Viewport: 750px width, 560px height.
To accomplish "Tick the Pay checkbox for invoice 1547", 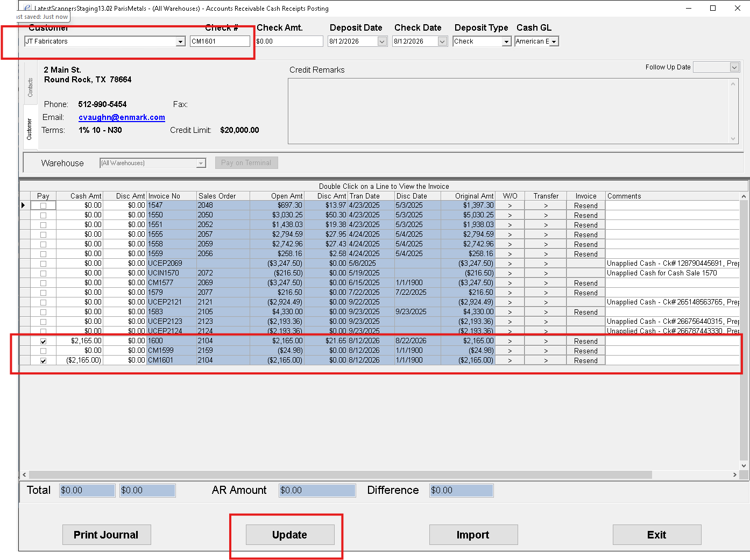I will [43, 205].
